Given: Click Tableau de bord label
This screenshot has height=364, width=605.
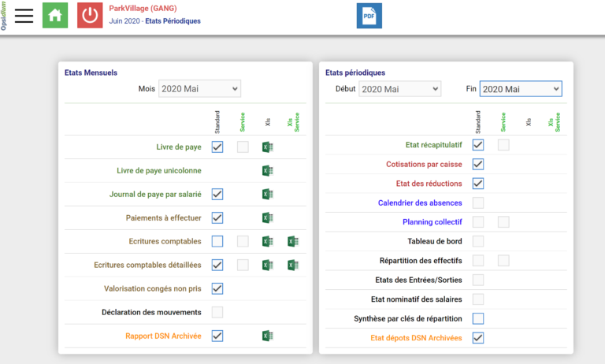Looking at the screenshot, I should point(435,241).
